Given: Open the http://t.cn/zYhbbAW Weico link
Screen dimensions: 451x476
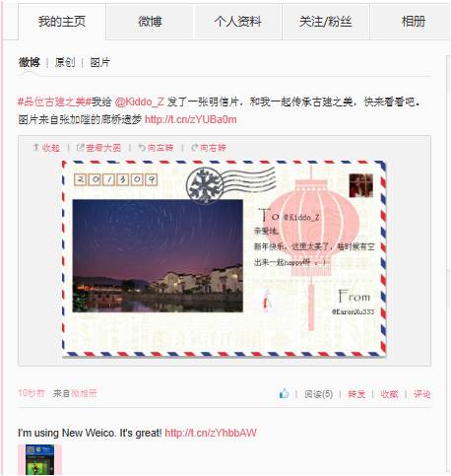Looking at the screenshot, I should [211, 433].
